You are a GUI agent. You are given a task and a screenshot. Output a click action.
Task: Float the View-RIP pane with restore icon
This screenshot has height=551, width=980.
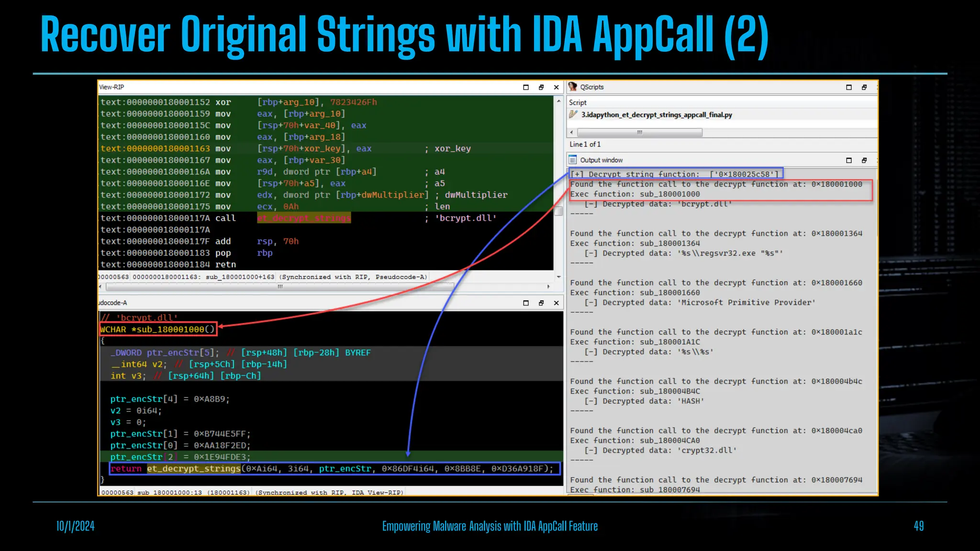pyautogui.click(x=541, y=87)
